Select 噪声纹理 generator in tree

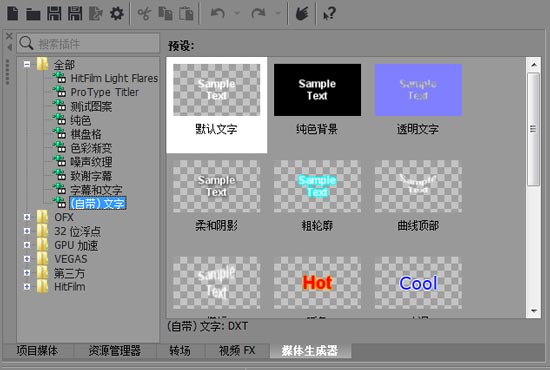(x=91, y=162)
